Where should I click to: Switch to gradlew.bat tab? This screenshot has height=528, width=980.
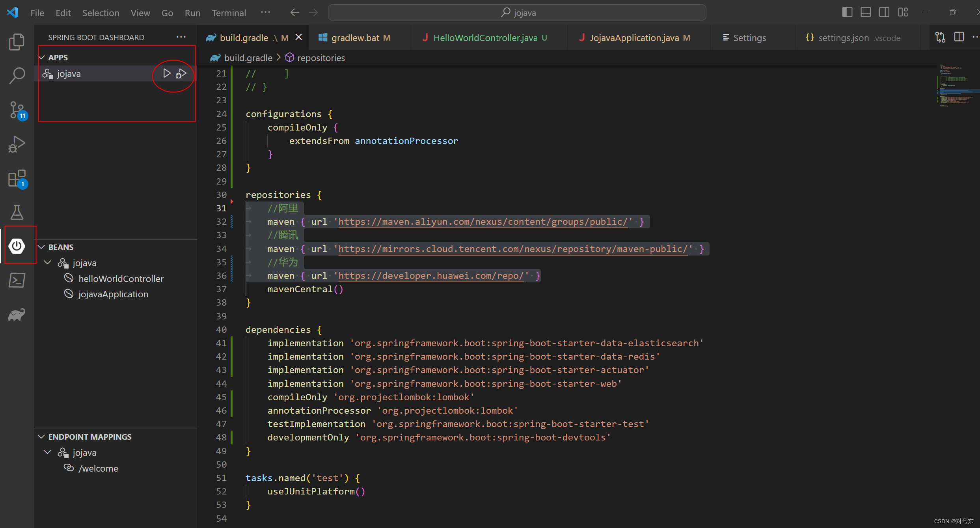359,38
